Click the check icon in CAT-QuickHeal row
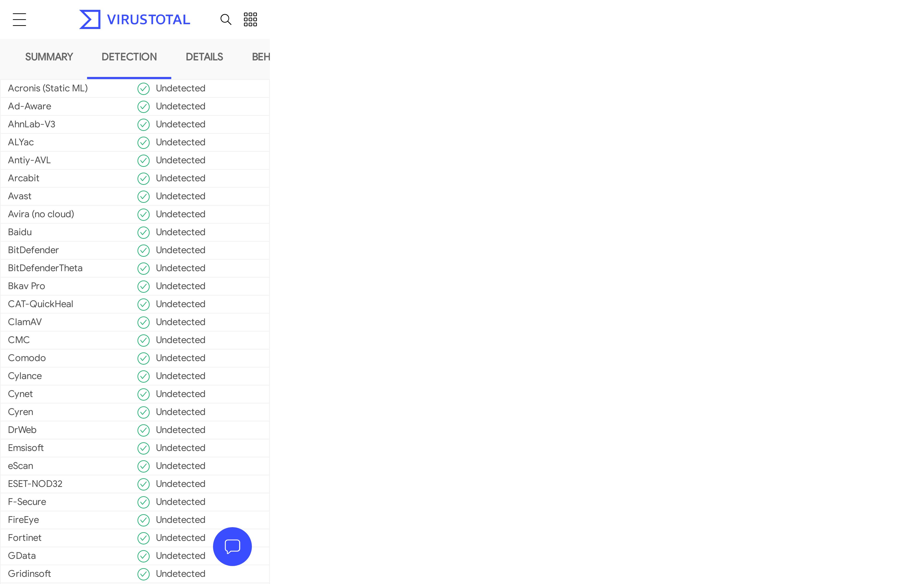The image size is (924, 584). (143, 304)
